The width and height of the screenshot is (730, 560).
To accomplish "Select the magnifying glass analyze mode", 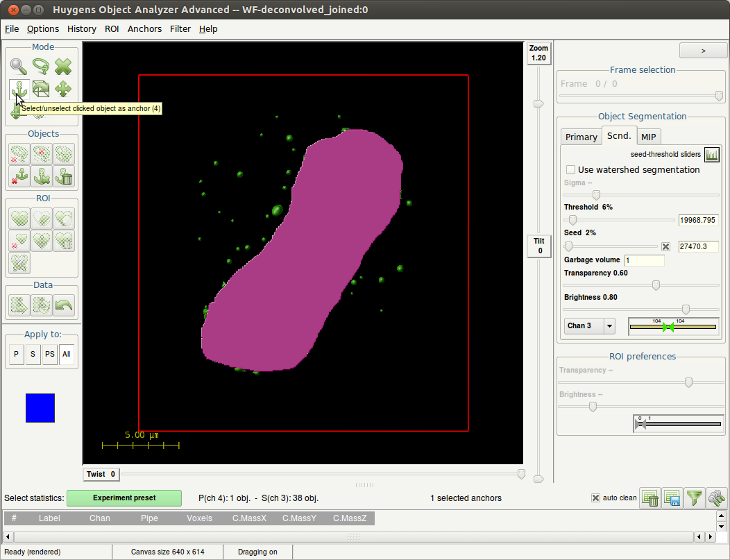I will [x=19, y=67].
